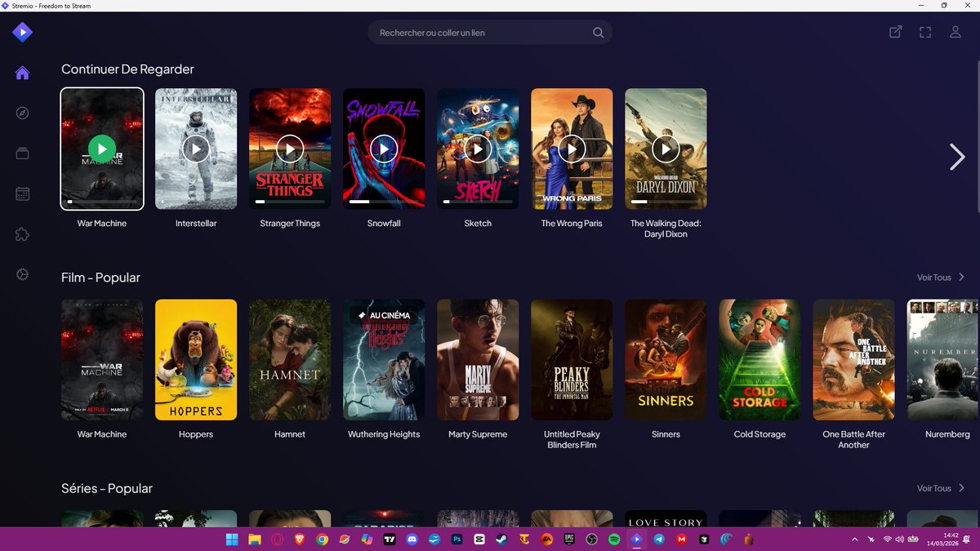Resume Snowfall with its play button
Viewport: 980px width, 551px height.
(x=384, y=149)
